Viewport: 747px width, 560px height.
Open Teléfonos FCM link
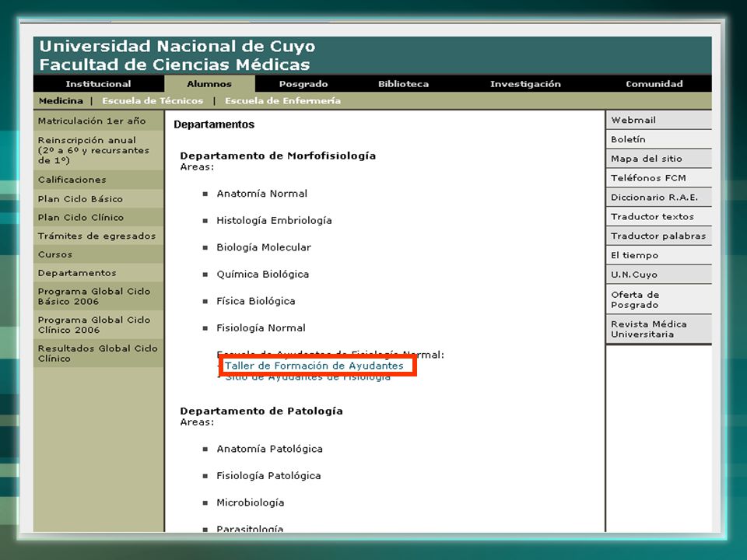pyautogui.click(x=659, y=177)
